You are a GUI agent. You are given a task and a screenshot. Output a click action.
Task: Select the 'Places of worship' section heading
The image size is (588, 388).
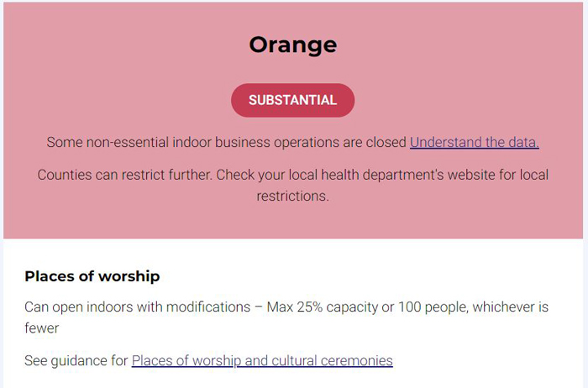[x=92, y=276]
